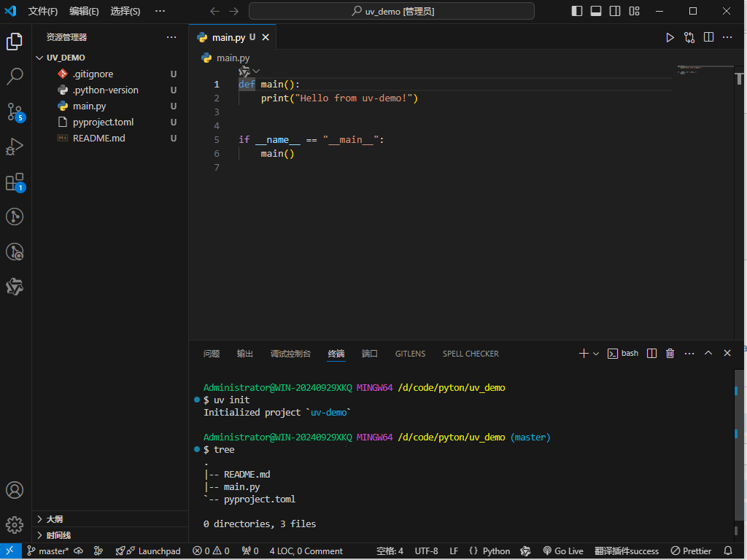Screen dimensions: 747x560
Task: Open the Search view in activity bar
Action: click(15, 76)
